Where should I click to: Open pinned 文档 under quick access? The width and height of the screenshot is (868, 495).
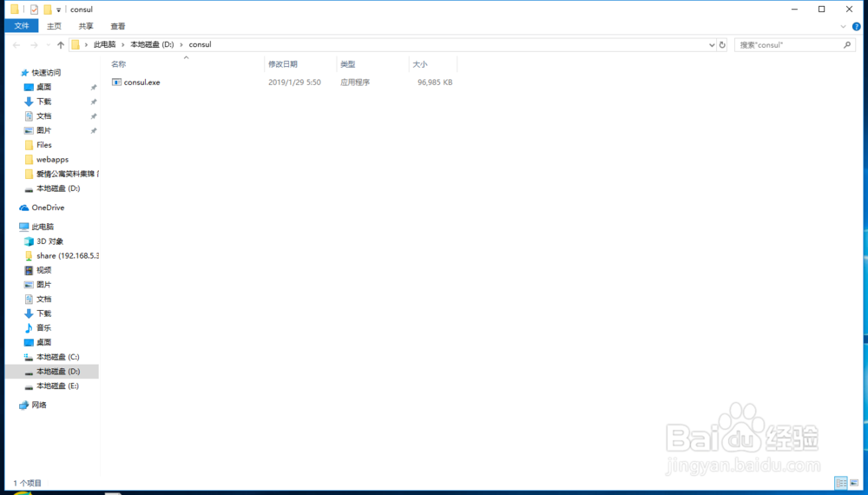pos(43,115)
